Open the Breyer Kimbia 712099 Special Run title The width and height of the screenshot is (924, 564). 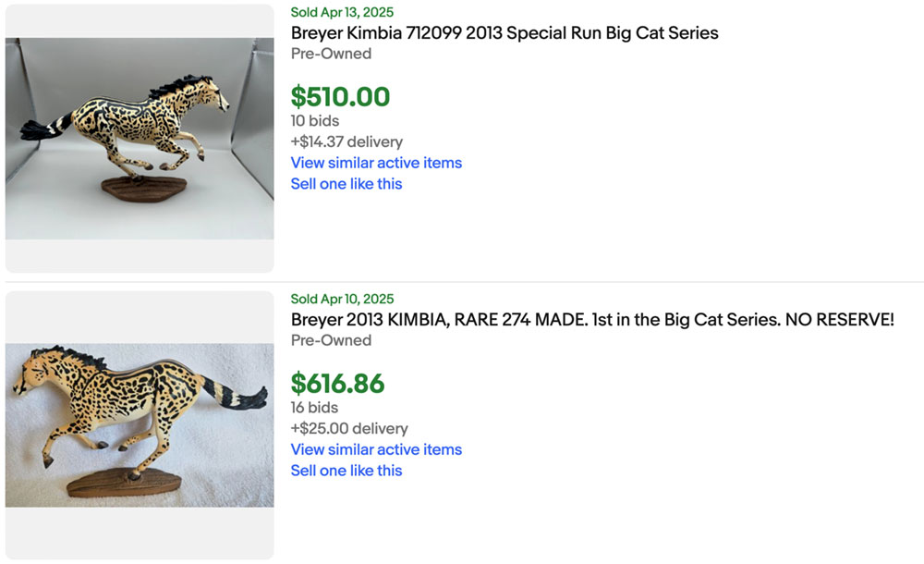tap(504, 33)
